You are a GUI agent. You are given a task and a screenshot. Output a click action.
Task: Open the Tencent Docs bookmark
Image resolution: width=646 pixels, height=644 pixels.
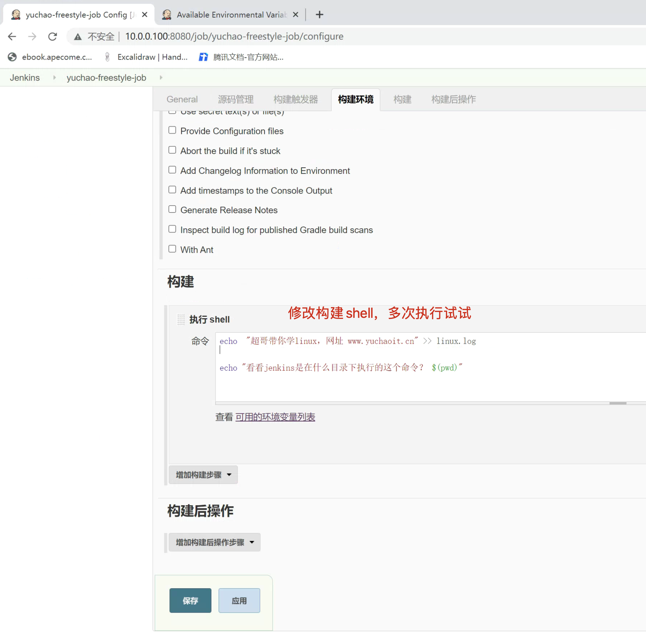coord(241,57)
